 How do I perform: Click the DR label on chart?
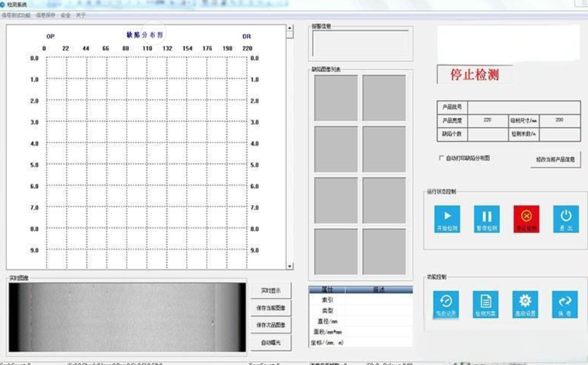coord(246,36)
